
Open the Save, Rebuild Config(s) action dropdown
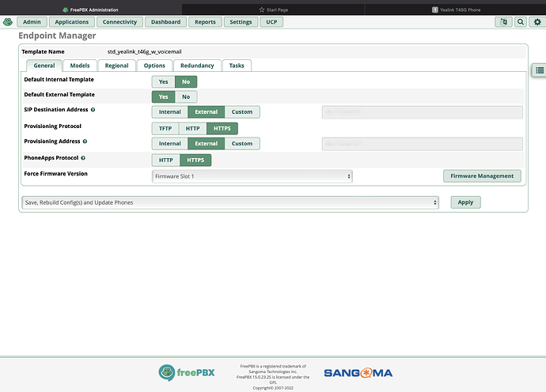click(230, 202)
